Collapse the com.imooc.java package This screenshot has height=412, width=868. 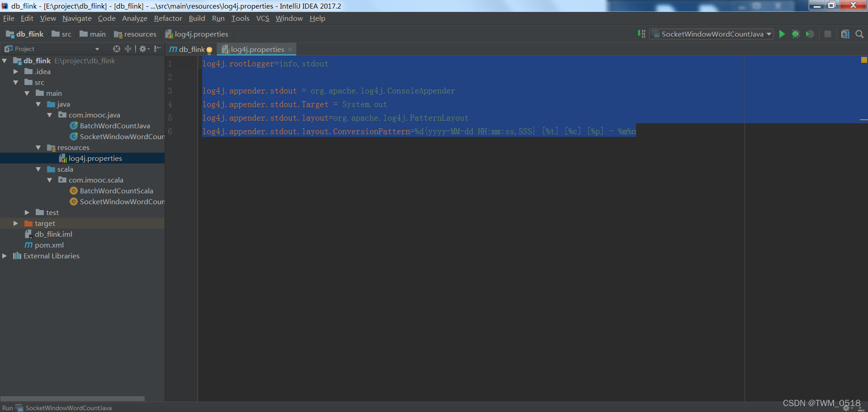50,115
